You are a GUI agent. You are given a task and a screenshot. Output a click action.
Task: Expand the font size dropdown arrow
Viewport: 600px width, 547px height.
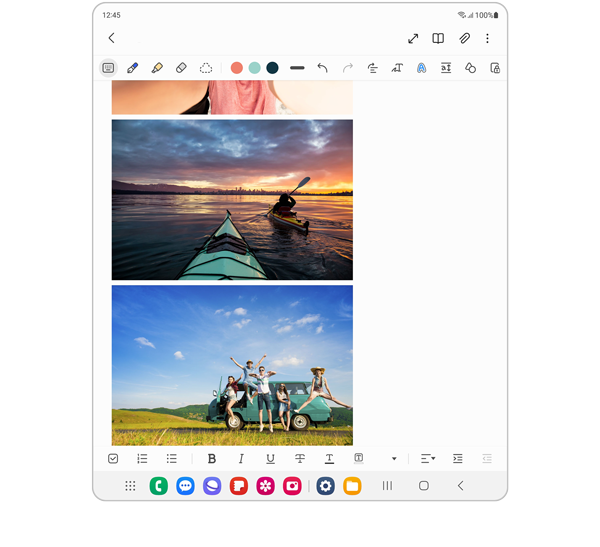click(394, 459)
